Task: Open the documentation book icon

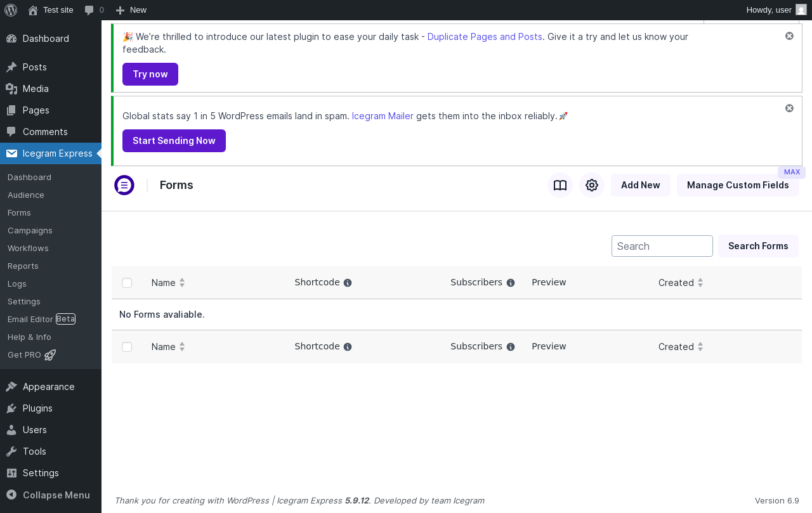Action: (x=560, y=185)
